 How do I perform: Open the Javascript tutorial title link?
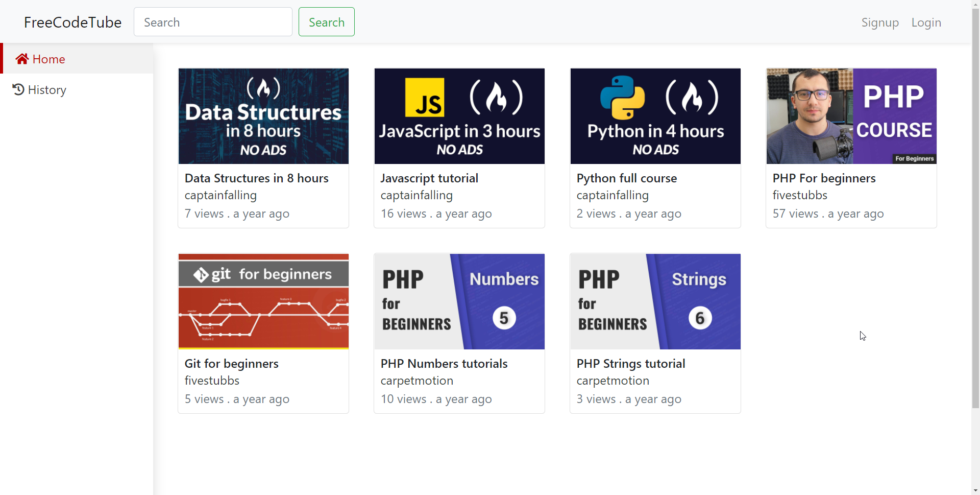click(x=429, y=178)
